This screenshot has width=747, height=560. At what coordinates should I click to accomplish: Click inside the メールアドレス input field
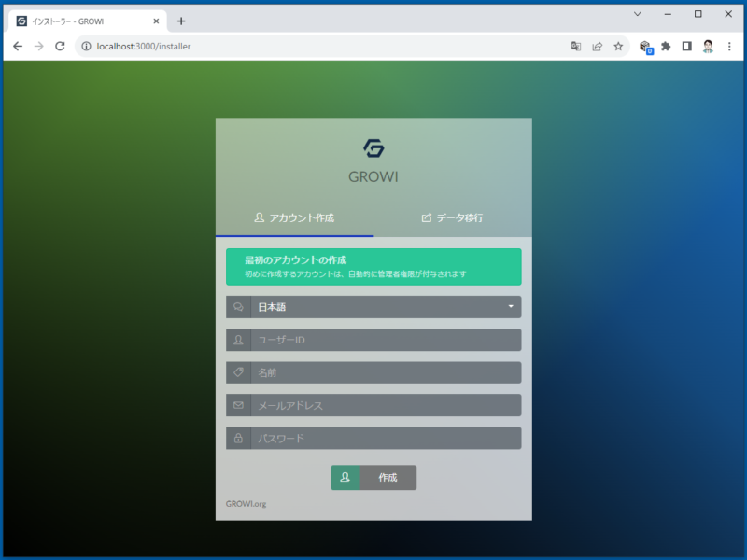coord(383,405)
